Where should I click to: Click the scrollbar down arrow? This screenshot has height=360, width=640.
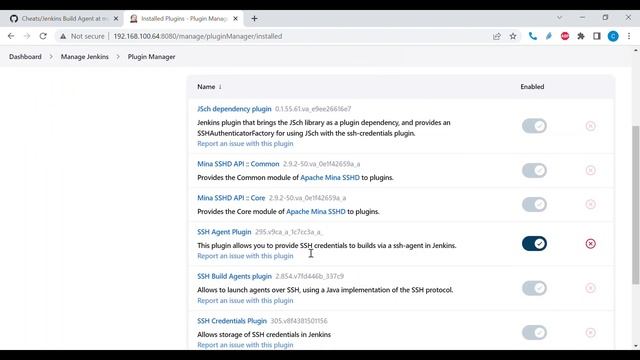click(636, 346)
